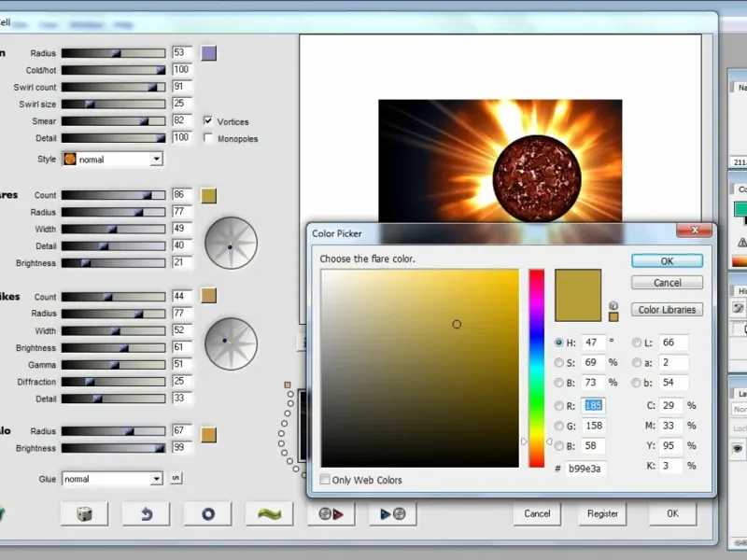Click the green wave button
747x560 pixels.
coord(269,513)
